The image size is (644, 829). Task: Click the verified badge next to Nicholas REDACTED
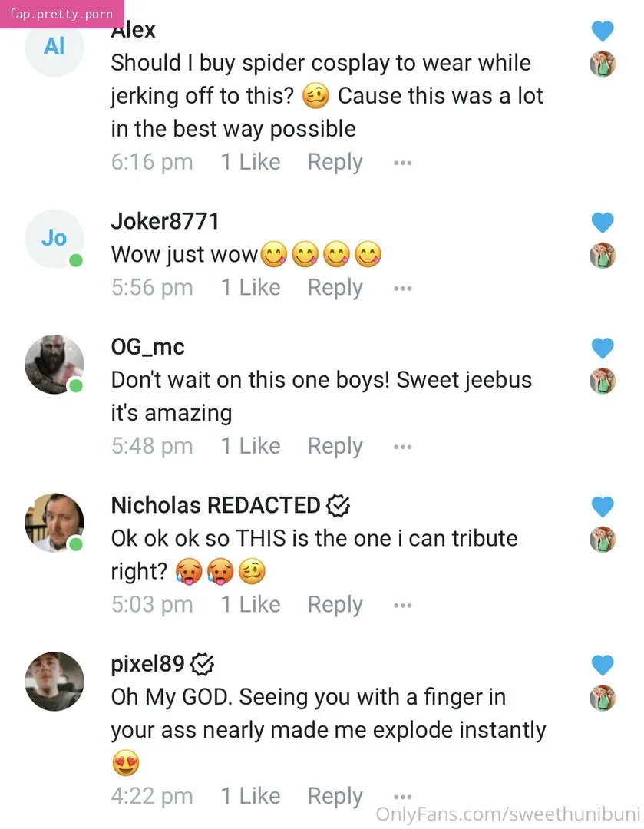338,506
